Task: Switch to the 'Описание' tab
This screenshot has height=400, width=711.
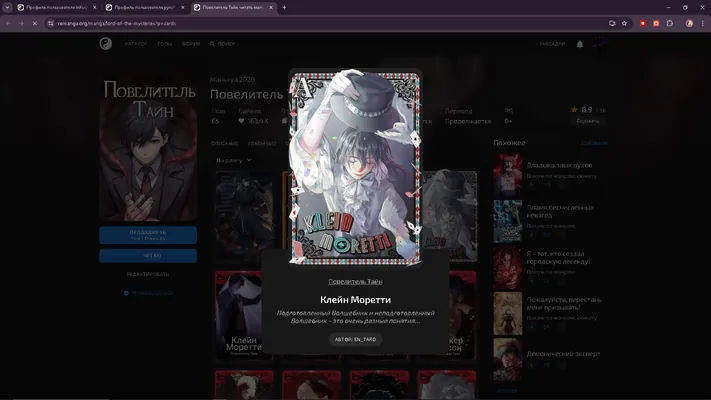Action: (x=224, y=143)
